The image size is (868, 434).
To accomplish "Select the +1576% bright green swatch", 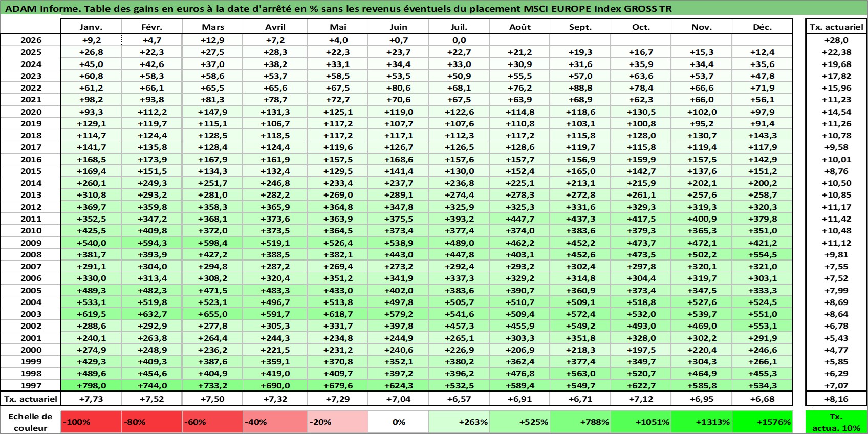I will (x=762, y=422).
